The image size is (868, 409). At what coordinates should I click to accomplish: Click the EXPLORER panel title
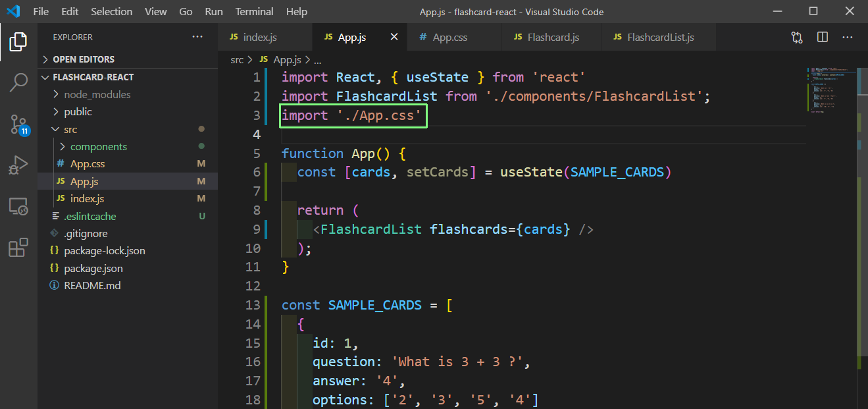(73, 38)
